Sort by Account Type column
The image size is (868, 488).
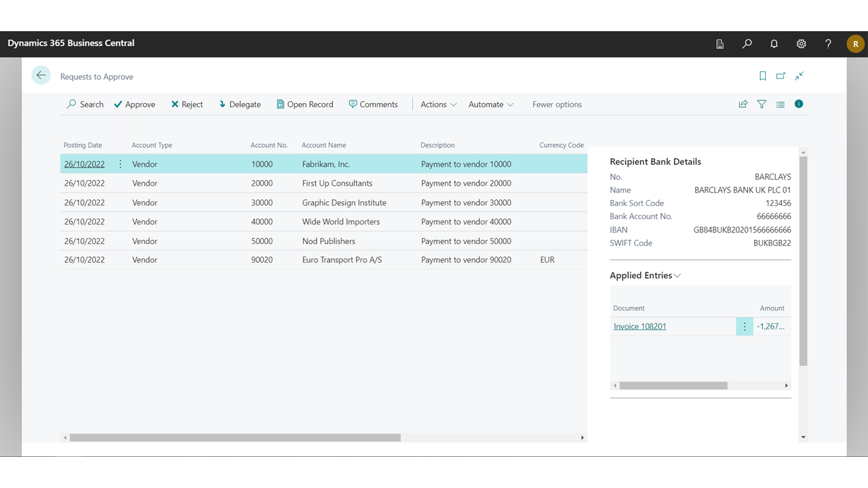tap(152, 145)
